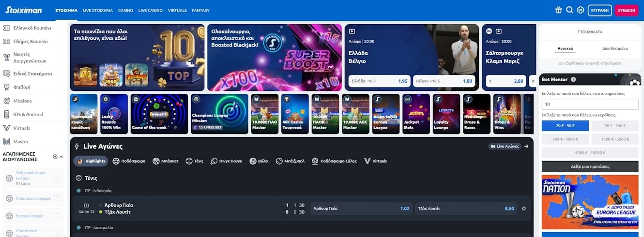Screen dimensions: 644x237
Task: Select the 5000 € - 10000 € winnings range
Action: (590, 153)
